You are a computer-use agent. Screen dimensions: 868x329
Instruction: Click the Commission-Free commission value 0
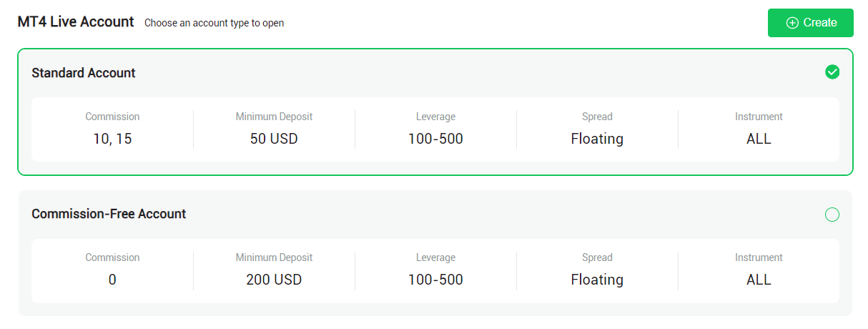pyautogui.click(x=112, y=280)
